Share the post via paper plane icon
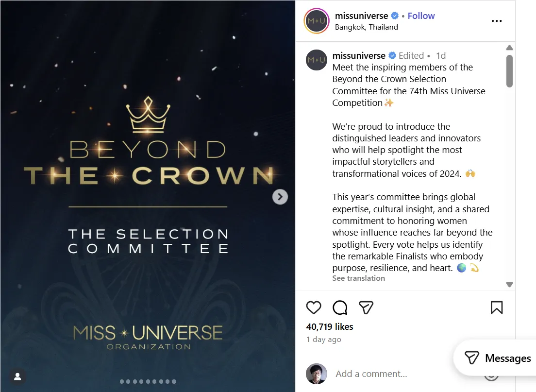 tap(366, 307)
